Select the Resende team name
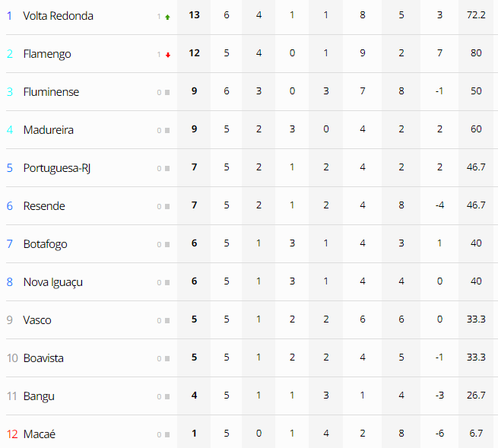The width and height of the screenshot is (498, 448). 44,206
